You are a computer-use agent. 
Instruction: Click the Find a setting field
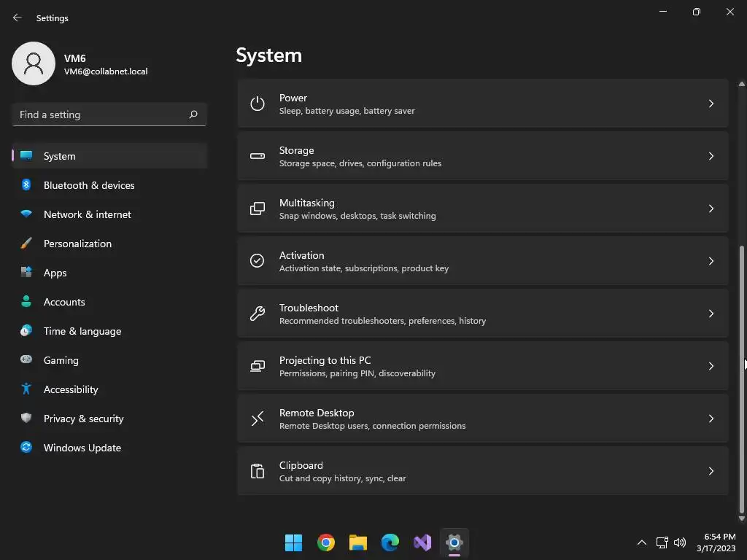109,114
